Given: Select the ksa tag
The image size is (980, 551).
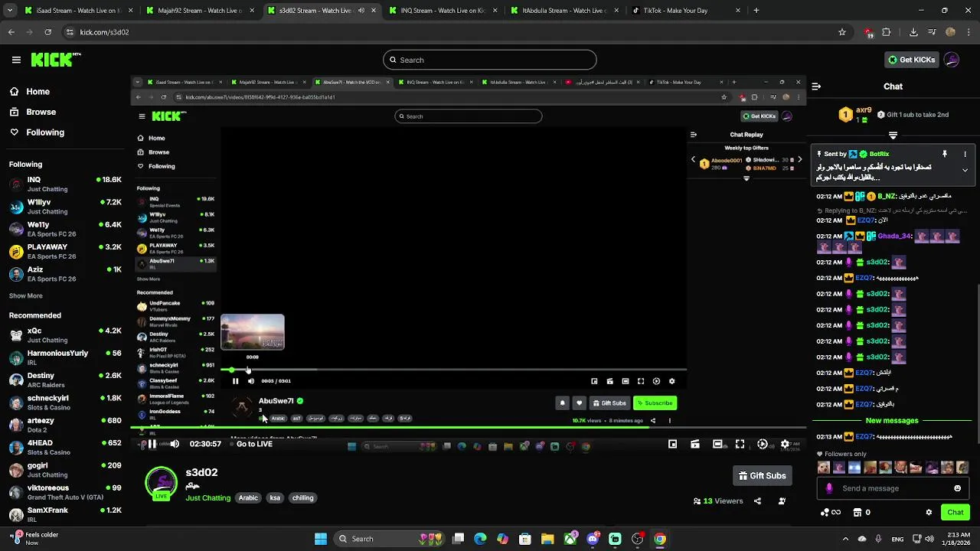Looking at the screenshot, I should (275, 498).
